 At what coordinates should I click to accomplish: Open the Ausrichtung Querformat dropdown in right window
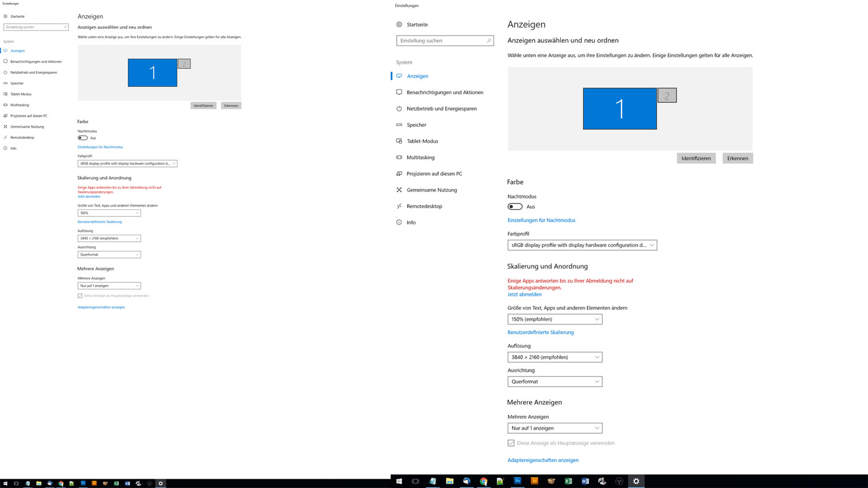[x=555, y=382]
